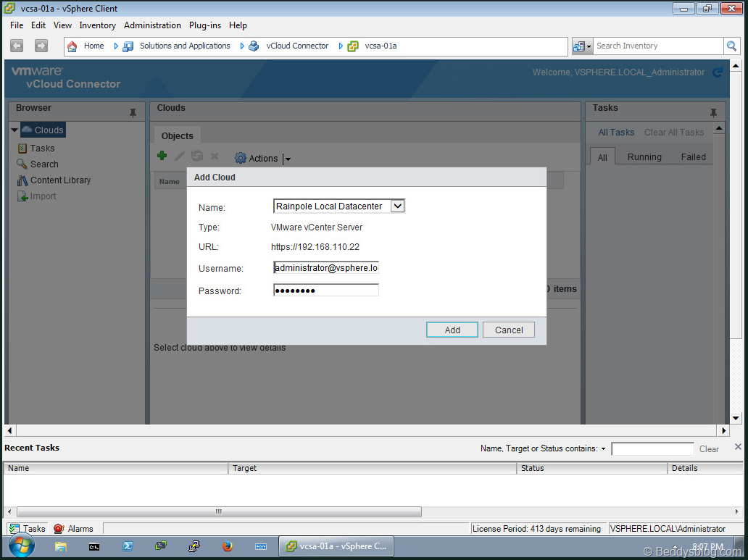Click Clear next to the filter box
748x560 pixels.
click(x=709, y=449)
